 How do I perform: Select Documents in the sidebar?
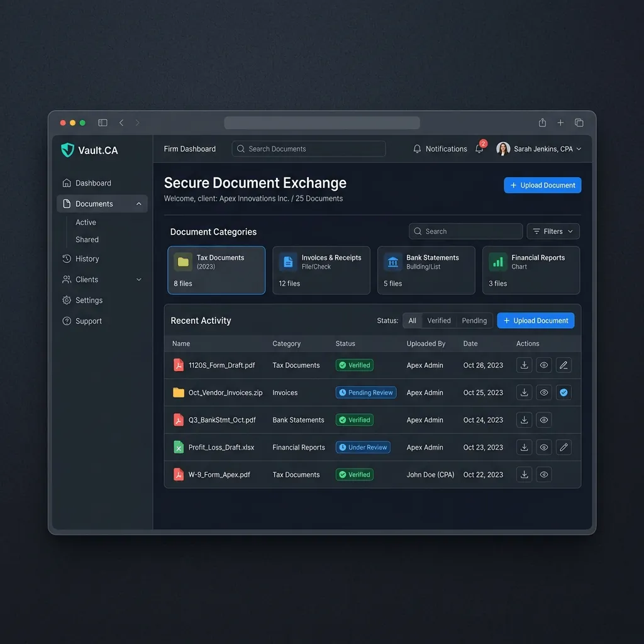click(102, 204)
